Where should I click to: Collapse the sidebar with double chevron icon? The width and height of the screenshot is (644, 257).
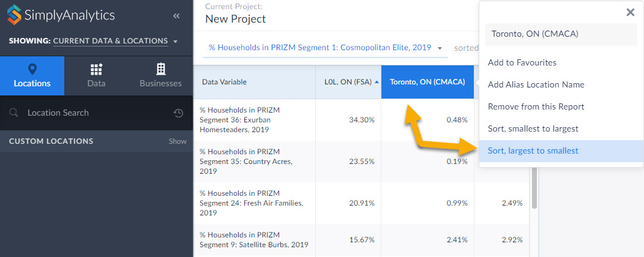point(176,15)
